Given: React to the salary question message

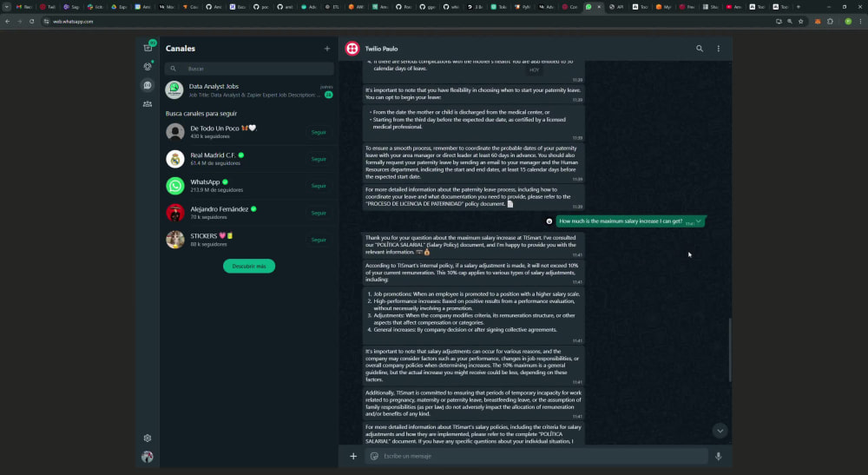Looking at the screenshot, I should click(x=549, y=221).
